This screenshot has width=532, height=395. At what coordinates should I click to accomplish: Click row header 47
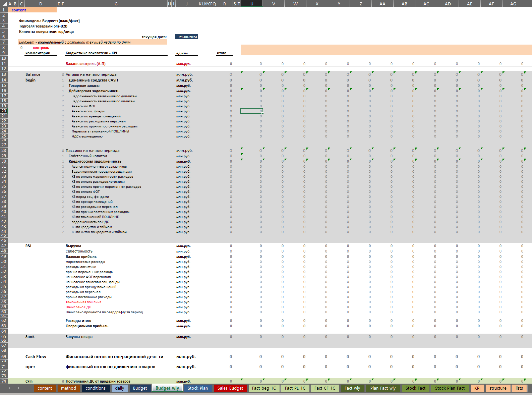click(4, 246)
